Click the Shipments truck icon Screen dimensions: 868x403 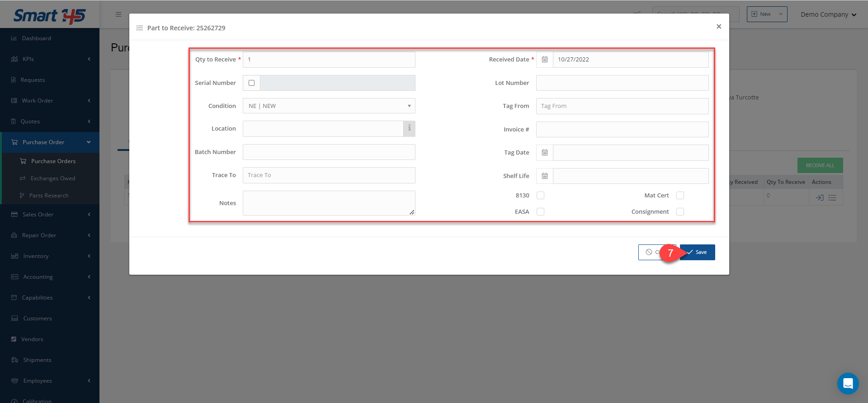[14, 360]
